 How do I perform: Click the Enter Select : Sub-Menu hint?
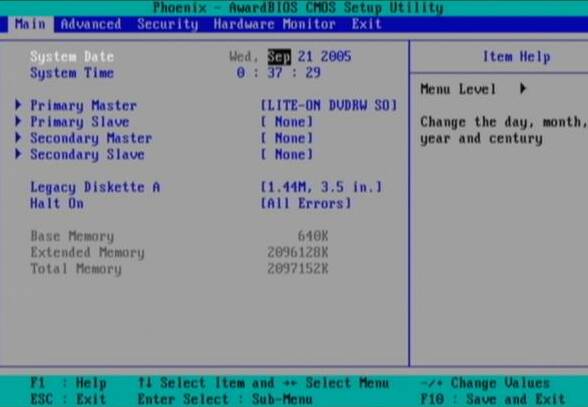[x=225, y=399]
